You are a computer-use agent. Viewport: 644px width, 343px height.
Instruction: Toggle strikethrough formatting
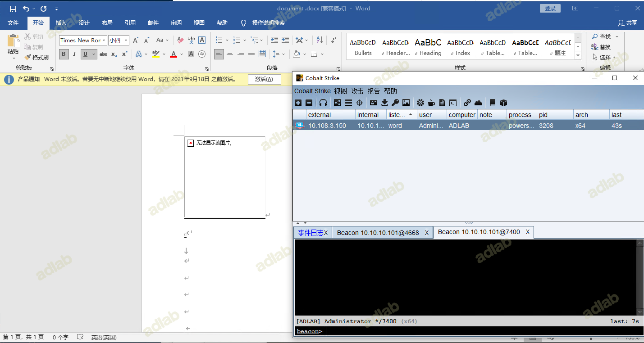coord(103,54)
